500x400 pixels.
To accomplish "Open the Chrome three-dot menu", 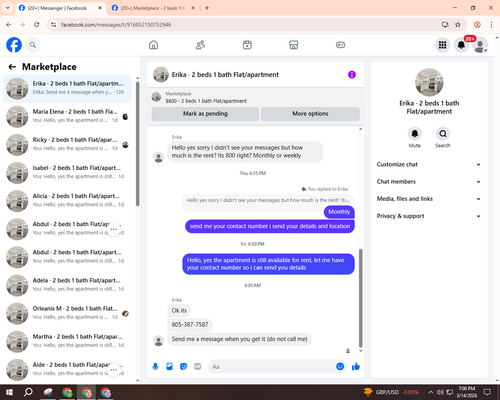I will click(491, 25).
